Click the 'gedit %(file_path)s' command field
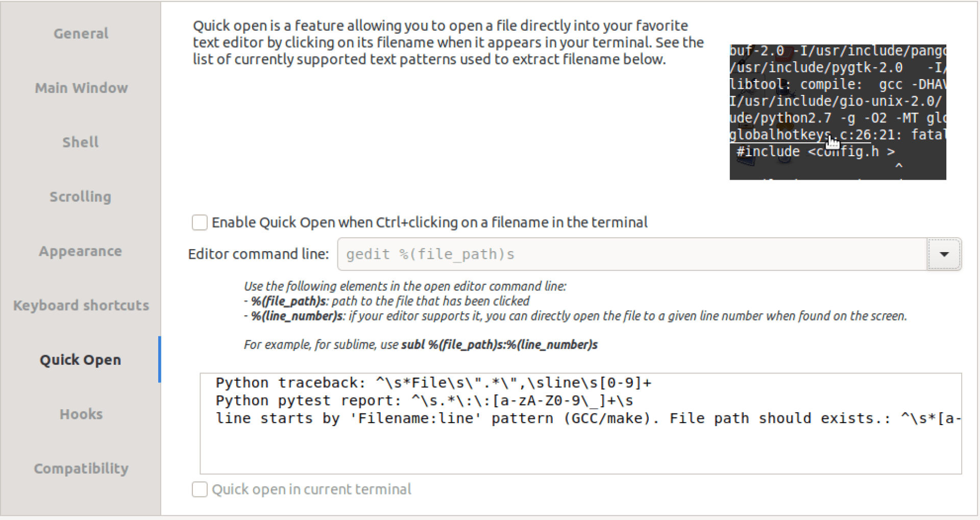Viewport: 980px width, 520px height. click(x=561, y=254)
